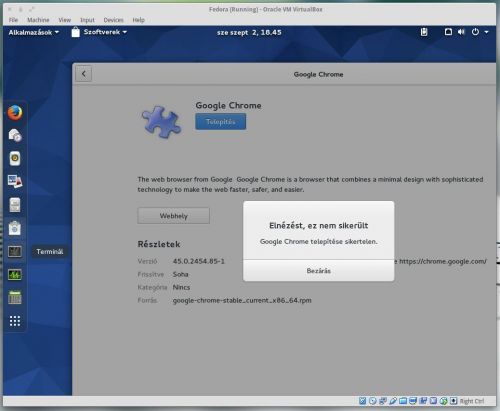Open the Alkalmazások menu
The width and height of the screenshot is (500, 411).
click(x=34, y=32)
